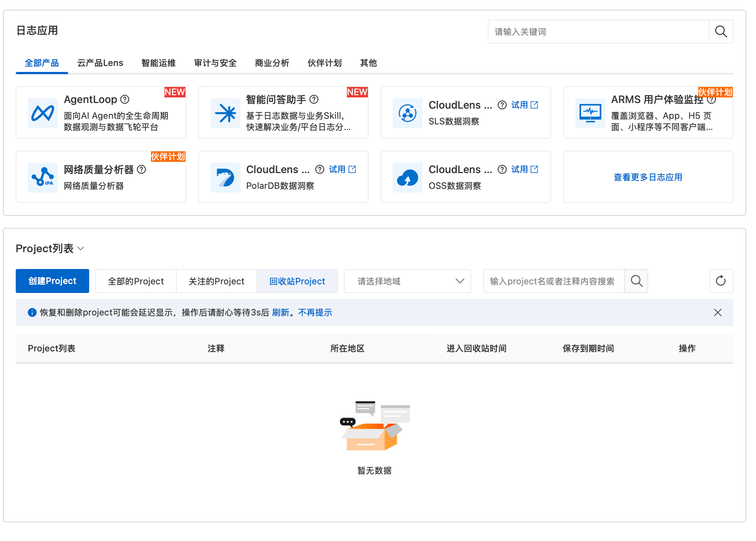The image size is (756, 541).
Task: Open external link icon on SLS数据洞察 card
Action: coord(535,105)
